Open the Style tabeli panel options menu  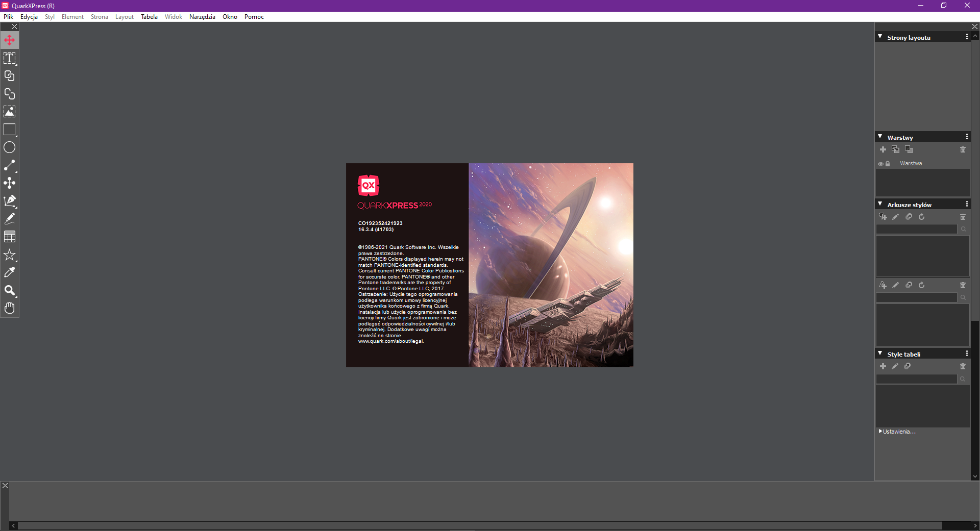[967, 353]
